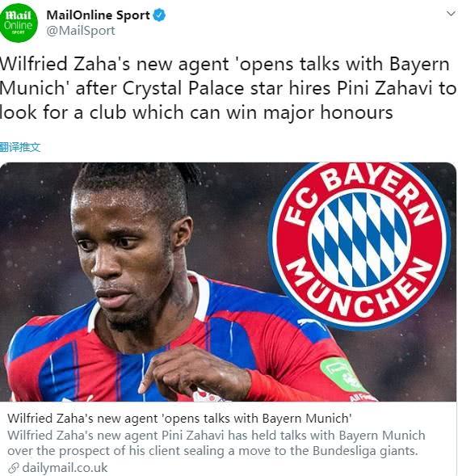Click the blue verified badge
This screenshot has height=476, width=458.
click(x=159, y=15)
